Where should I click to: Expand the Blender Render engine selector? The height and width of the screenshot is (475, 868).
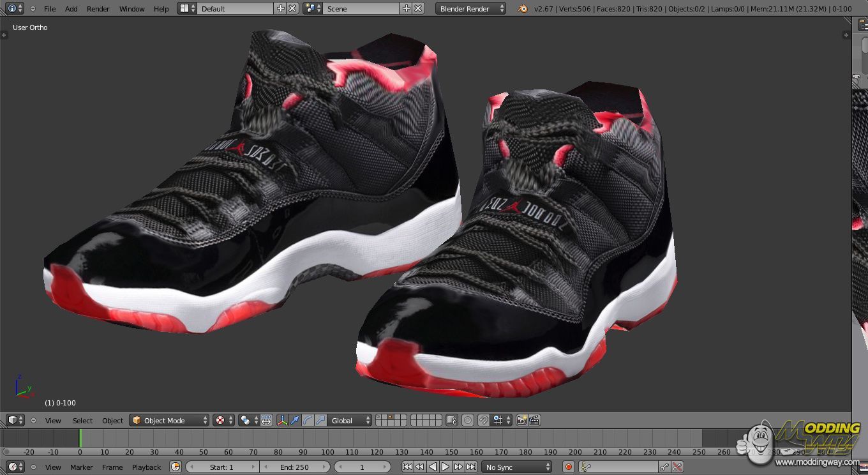point(471,8)
